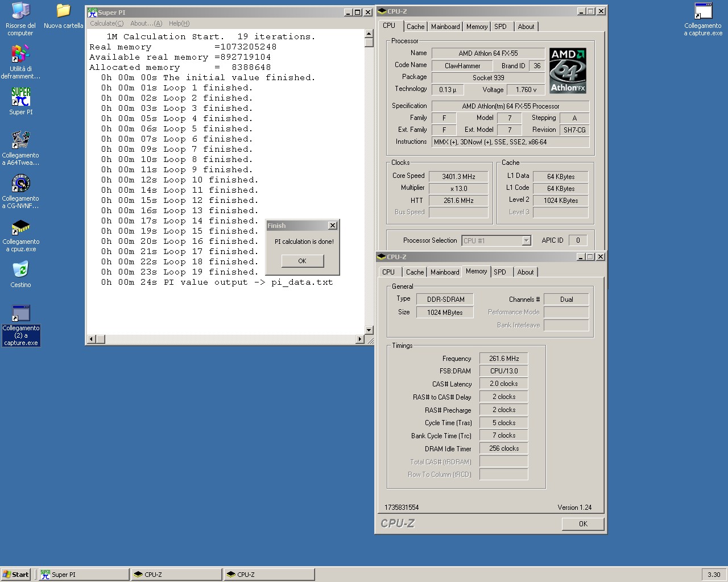This screenshot has height=582, width=728.
Task: Click the memory Type value DDR-SDRAM
Action: [445, 300]
